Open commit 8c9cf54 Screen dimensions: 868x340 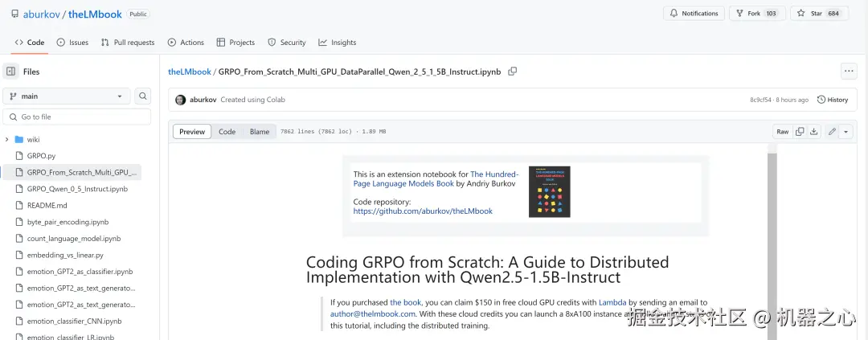coord(762,100)
